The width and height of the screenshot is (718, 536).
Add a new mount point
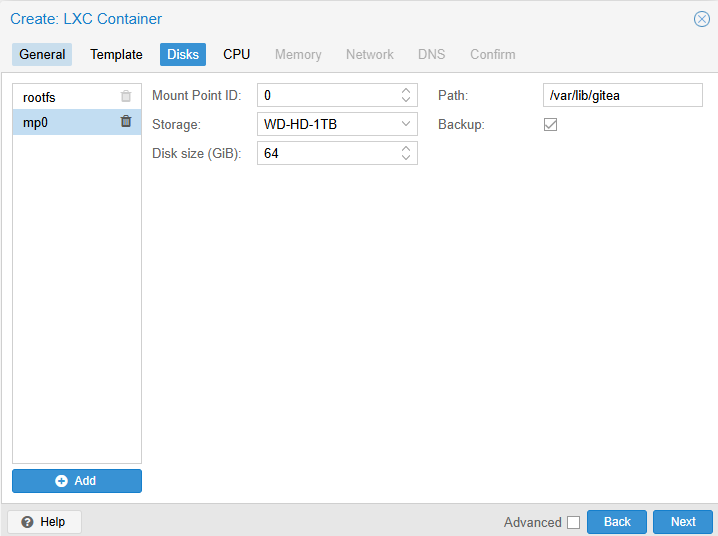coord(77,481)
